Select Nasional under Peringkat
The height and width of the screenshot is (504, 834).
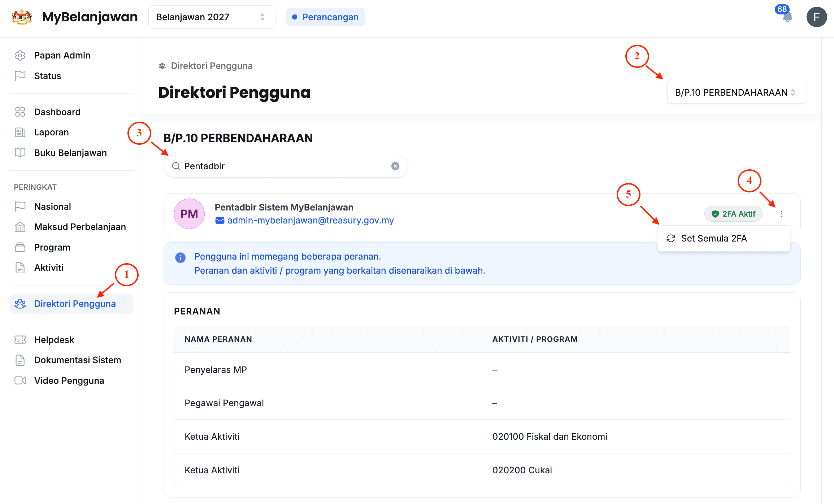click(72, 207)
